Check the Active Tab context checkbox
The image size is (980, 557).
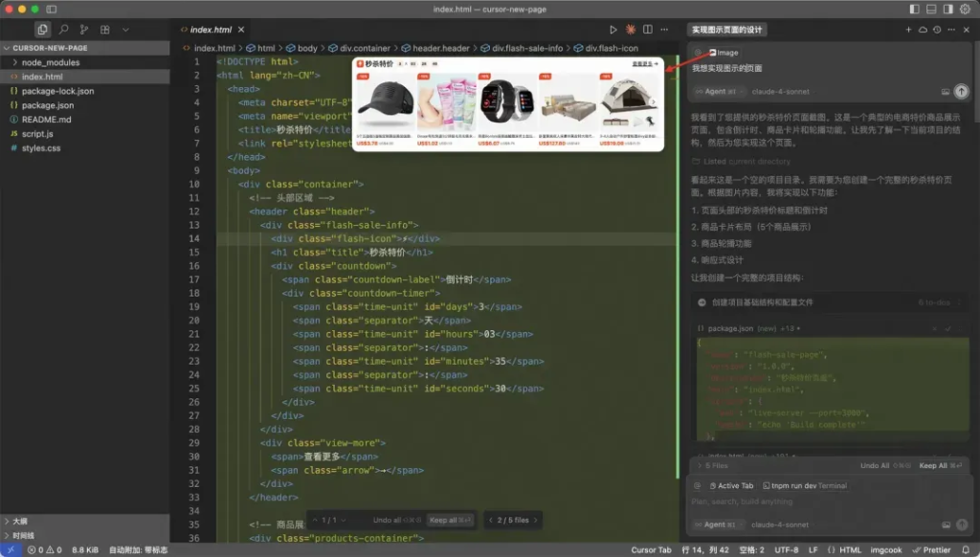coord(732,486)
